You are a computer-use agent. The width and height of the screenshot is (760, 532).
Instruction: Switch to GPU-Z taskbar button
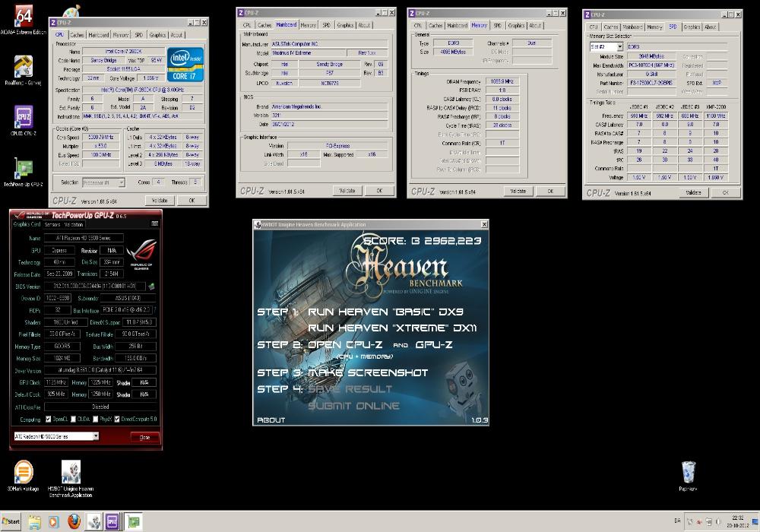(x=135, y=522)
